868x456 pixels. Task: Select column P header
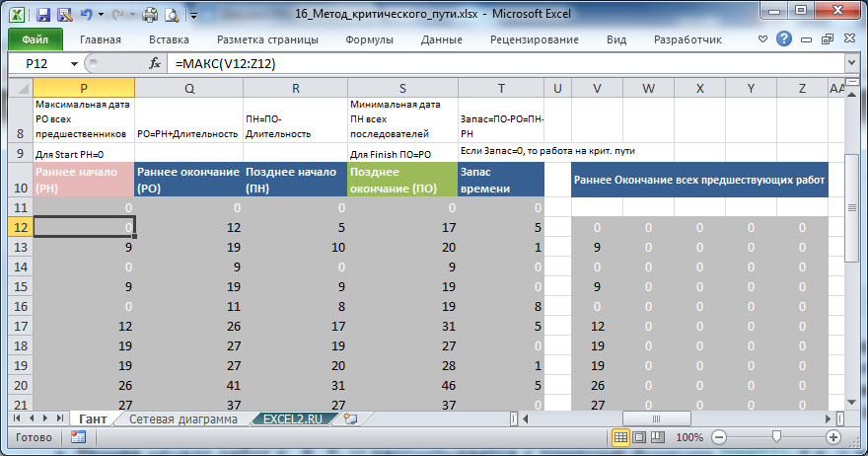(84, 88)
